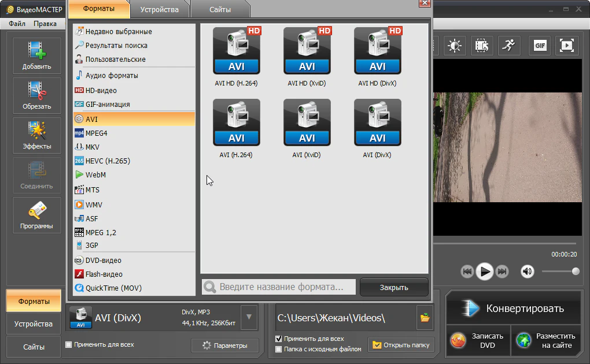Toggle Папка с исходным файлом checkbox
590x364 pixels.
pyautogui.click(x=279, y=349)
